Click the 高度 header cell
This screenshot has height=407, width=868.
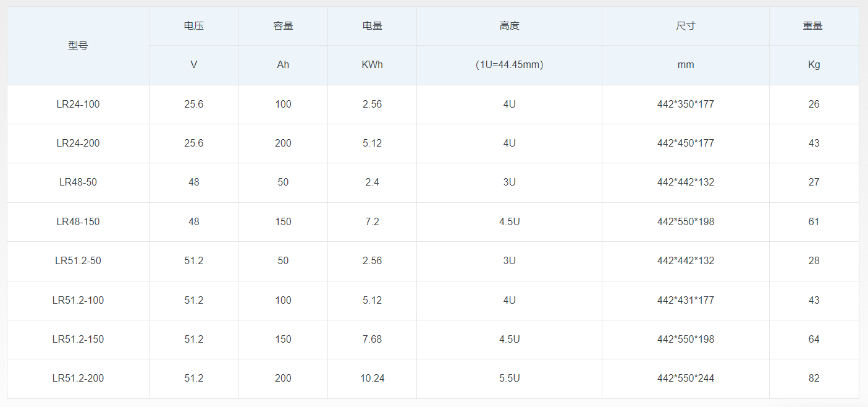tap(509, 26)
